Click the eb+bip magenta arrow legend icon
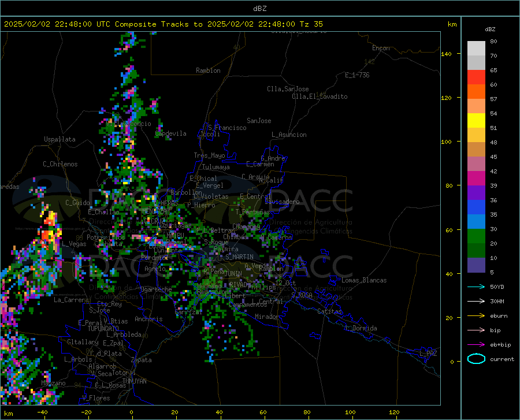This screenshot has width=520, height=420. (x=476, y=345)
